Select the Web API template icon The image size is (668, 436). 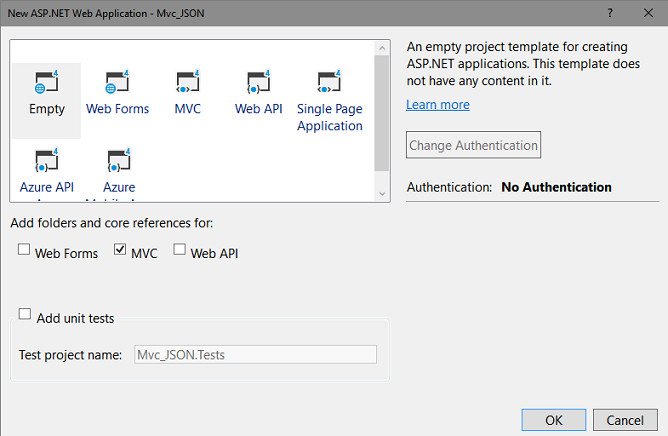[259, 82]
